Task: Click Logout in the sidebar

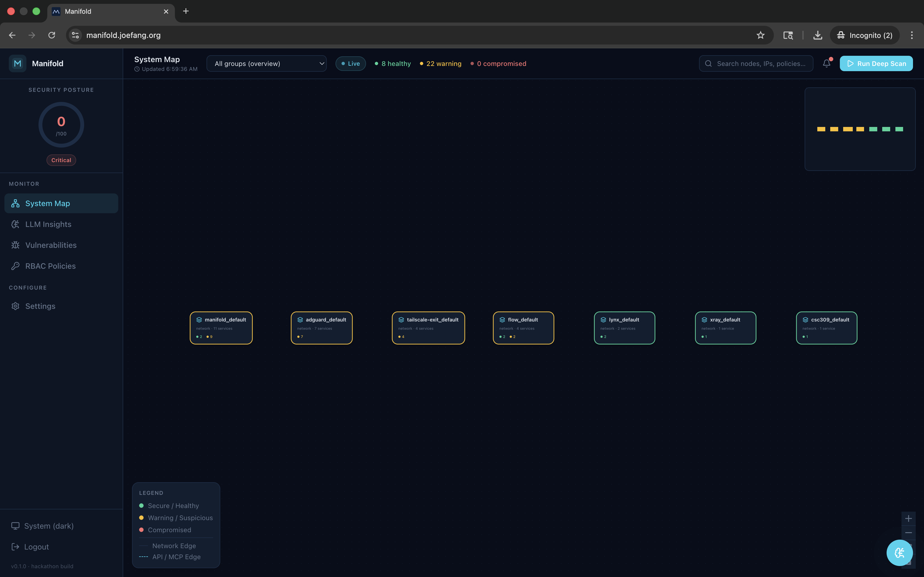Action: [x=36, y=547]
